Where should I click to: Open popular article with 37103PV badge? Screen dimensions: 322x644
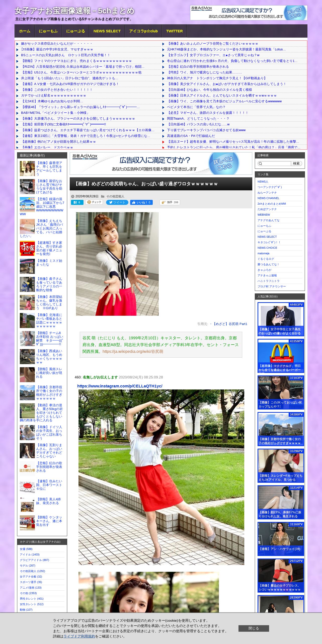(x=281, y=392)
